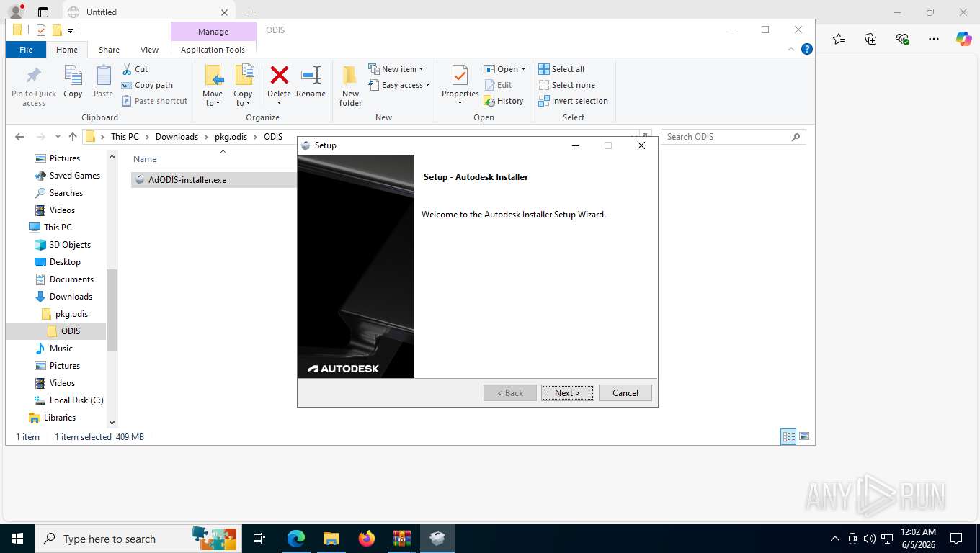Click the Search ODIS field

(x=733, y=137)
